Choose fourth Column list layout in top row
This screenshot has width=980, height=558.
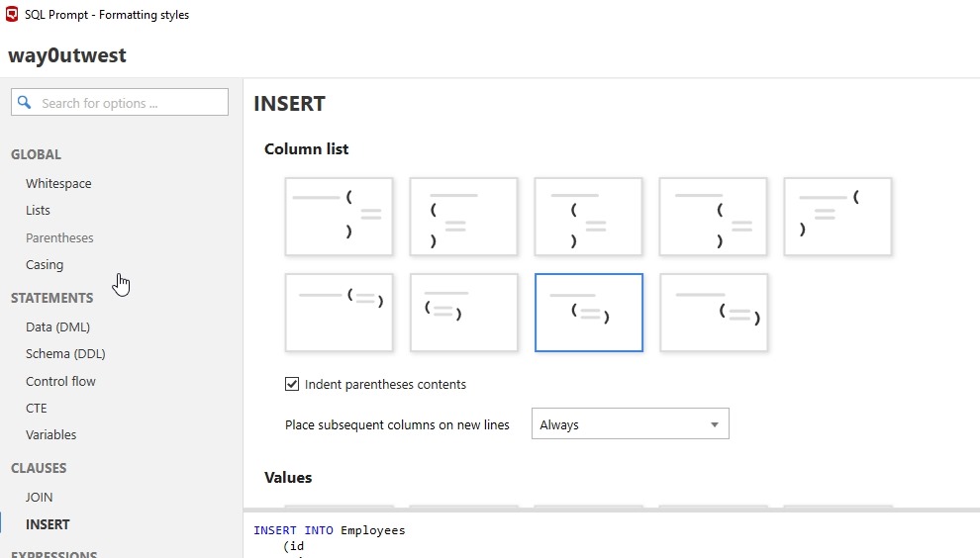tap(713, 217)
